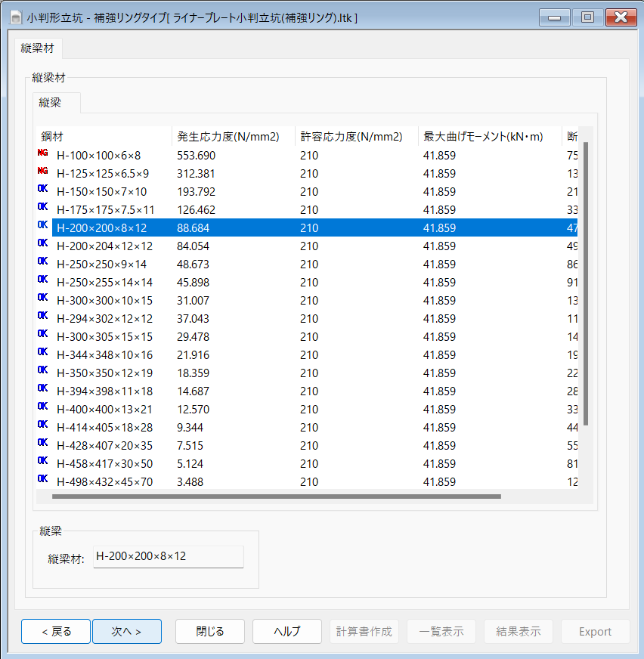This screenshot has height=659, width=644.
Task: Click the OK status icon for H-400×400×13×21
Action: [x=42, y=409]
